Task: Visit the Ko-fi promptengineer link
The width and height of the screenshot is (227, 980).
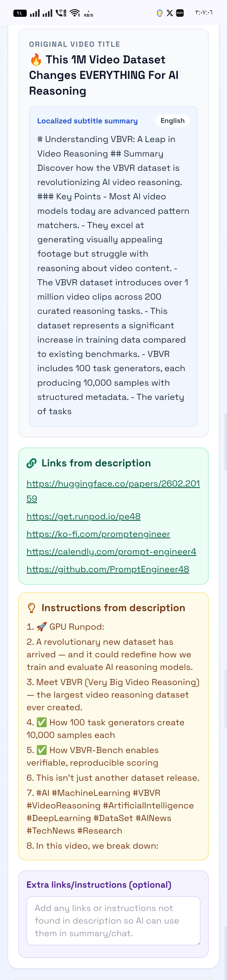Action: click(98, 534)
